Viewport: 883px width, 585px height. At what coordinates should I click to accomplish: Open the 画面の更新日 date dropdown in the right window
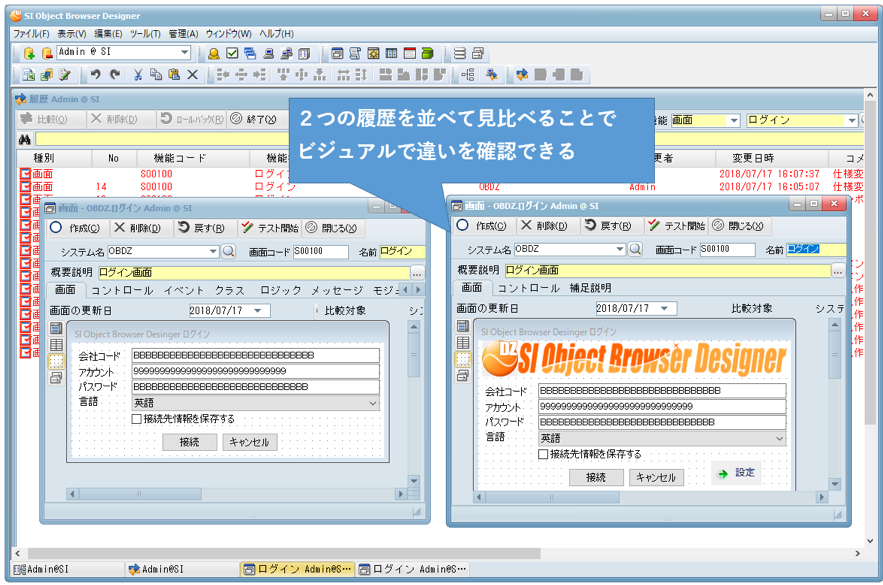click(667, 309)
